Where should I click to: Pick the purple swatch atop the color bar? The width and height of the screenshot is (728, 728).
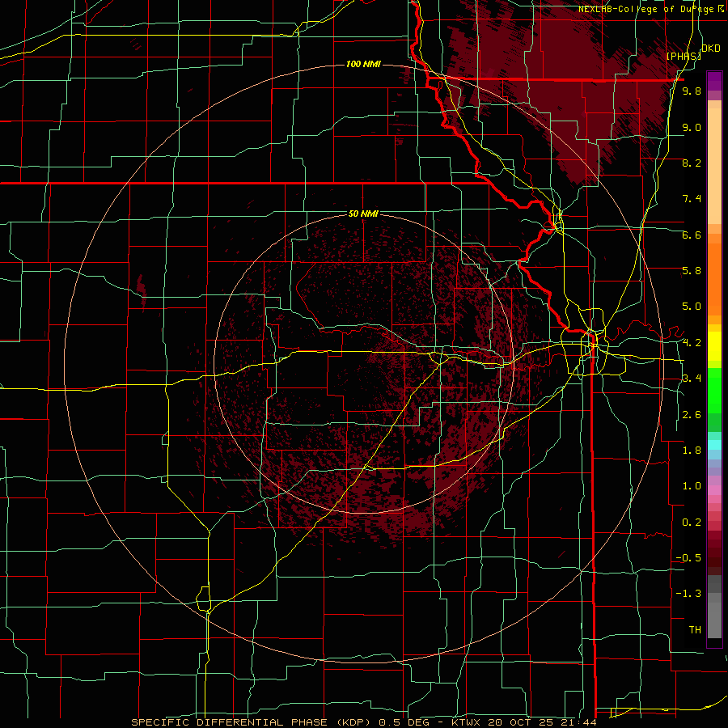pyautogui.click(x=714, y=81)
